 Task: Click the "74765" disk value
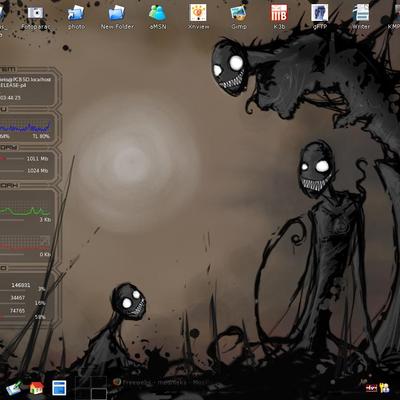pyautogui.click(x=18, y=311)
